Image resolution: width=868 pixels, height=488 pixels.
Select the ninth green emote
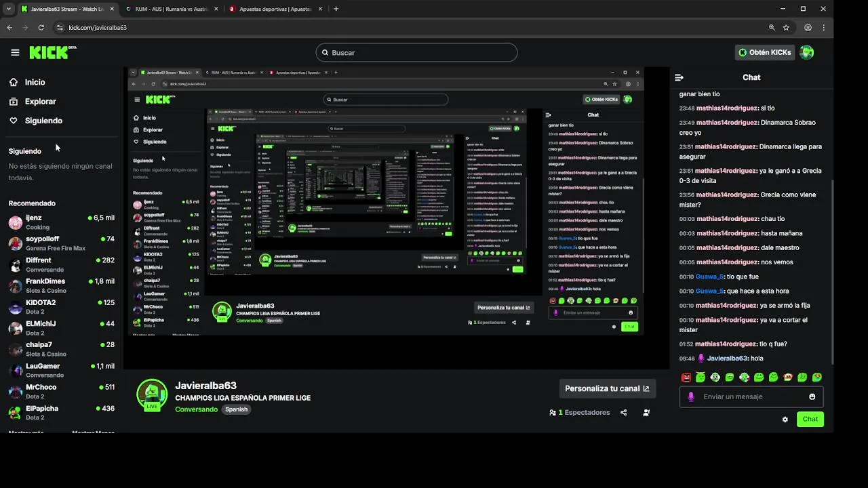pyautogui.click(x=803, y=378)
